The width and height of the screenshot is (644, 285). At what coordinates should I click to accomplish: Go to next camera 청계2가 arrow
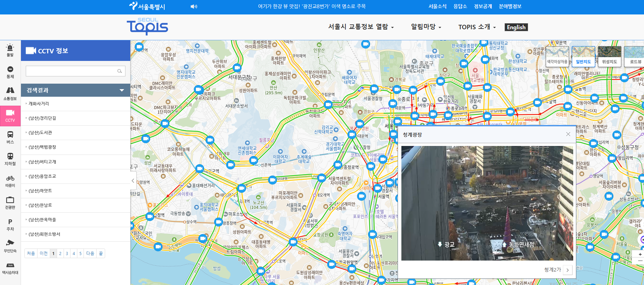point(567,270)
